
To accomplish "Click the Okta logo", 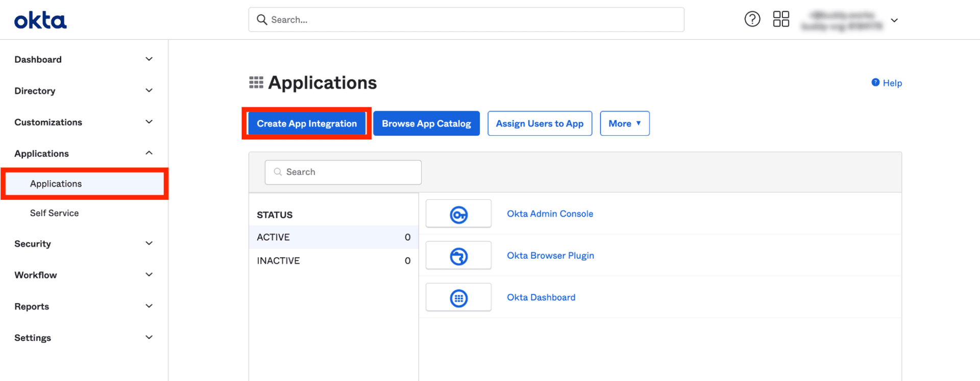I will click(x=40, y=20).
